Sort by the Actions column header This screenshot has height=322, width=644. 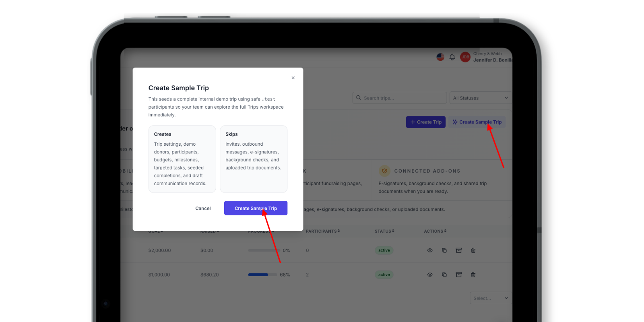click(x=435, y=231)
